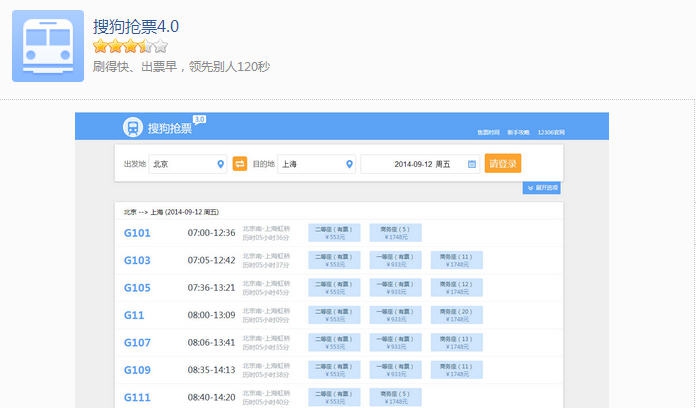Click 北京南-上海虹桥 station text in G107 row
The height and width of the screenshot is (408, 696).
[x=266, y=339]
